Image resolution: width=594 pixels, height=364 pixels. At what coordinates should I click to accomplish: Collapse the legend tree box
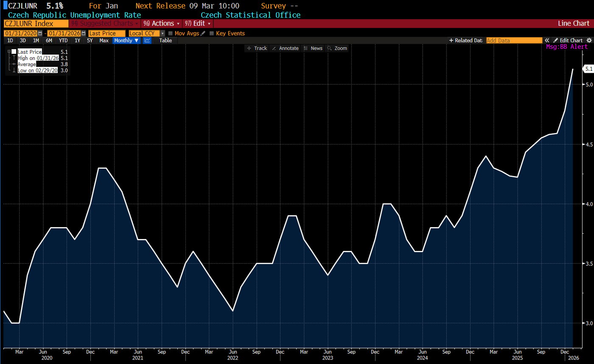tap(8, 52)
